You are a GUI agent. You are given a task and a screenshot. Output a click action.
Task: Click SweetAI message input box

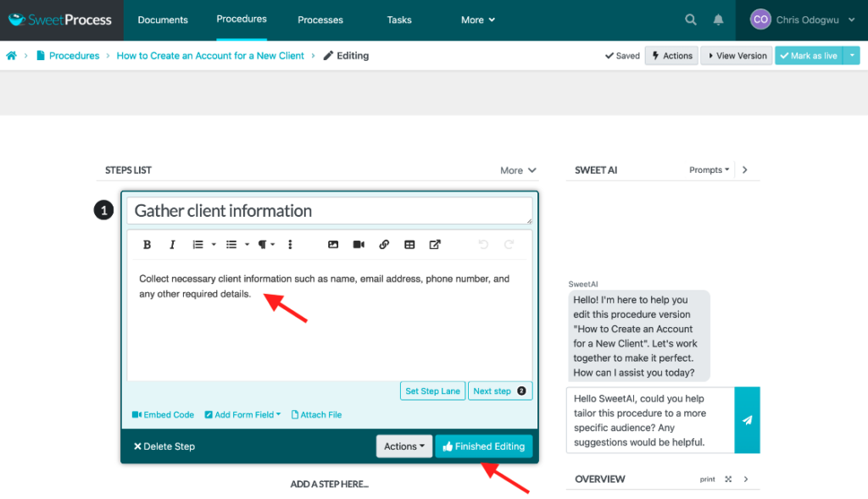coord(650,420)
